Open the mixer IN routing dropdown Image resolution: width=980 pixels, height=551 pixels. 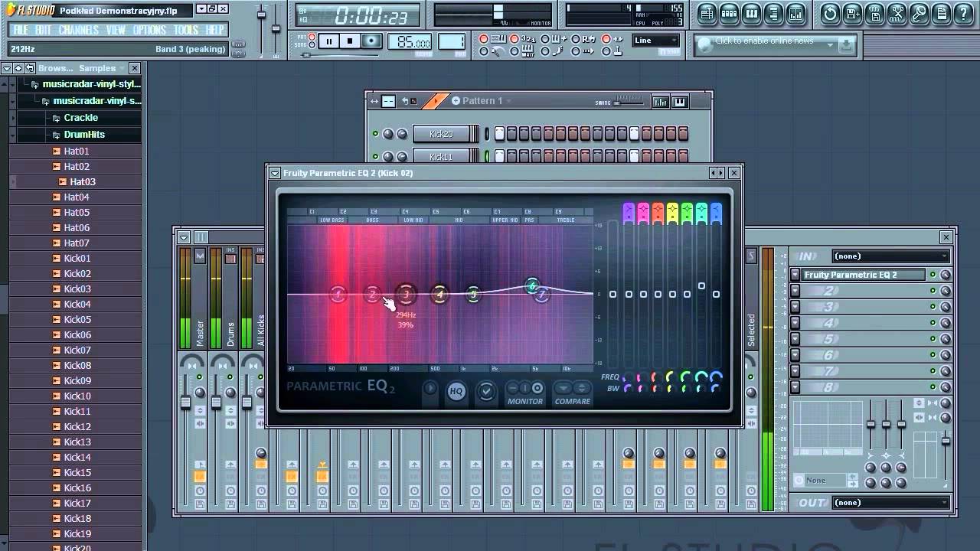tap(892, 256)
